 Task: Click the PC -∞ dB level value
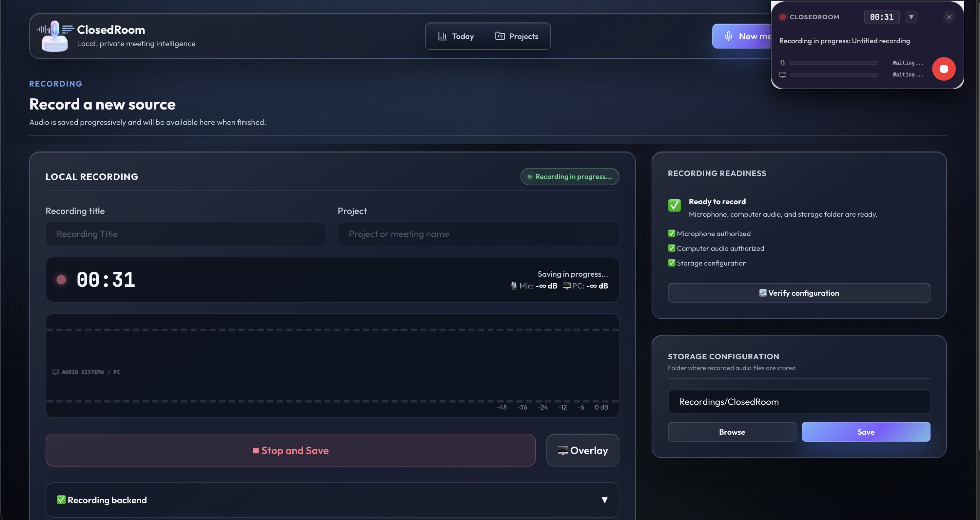coord(597,286)
